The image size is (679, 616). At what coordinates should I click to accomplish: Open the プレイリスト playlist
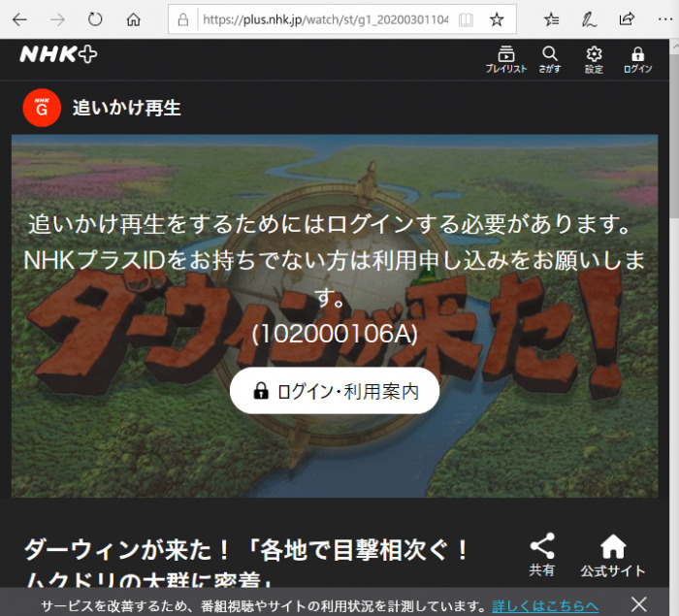pyautogui.click(x=506, y=60)
